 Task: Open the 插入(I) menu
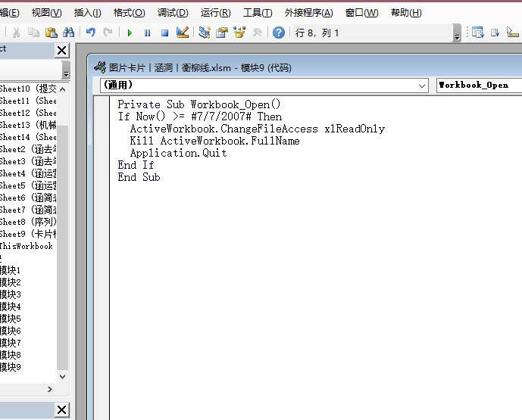coord(88,13)
